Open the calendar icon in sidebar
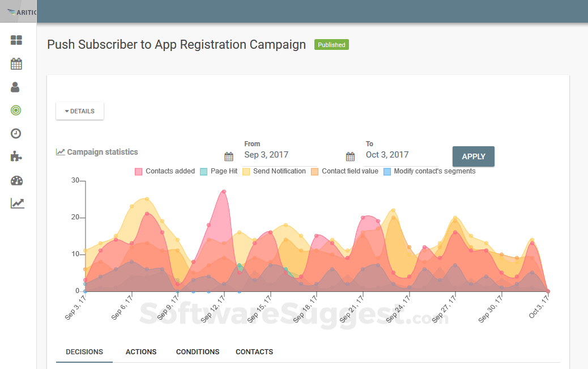 pyautogui.click(x=16, y=64)
